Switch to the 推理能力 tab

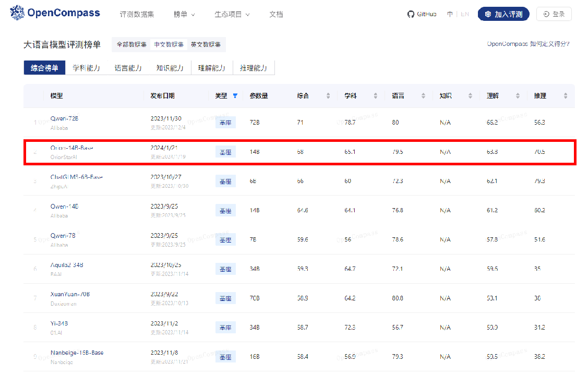tap(254, 68)
